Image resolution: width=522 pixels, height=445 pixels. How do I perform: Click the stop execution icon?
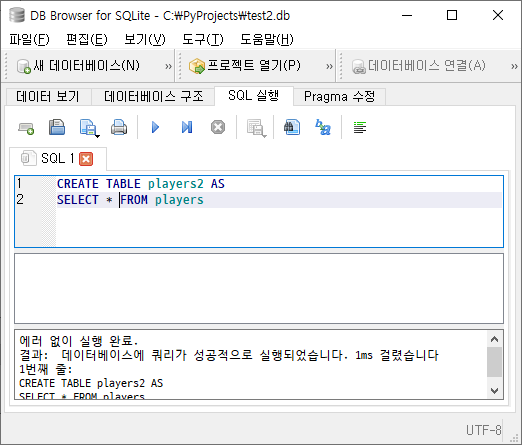tap(218, 127)
